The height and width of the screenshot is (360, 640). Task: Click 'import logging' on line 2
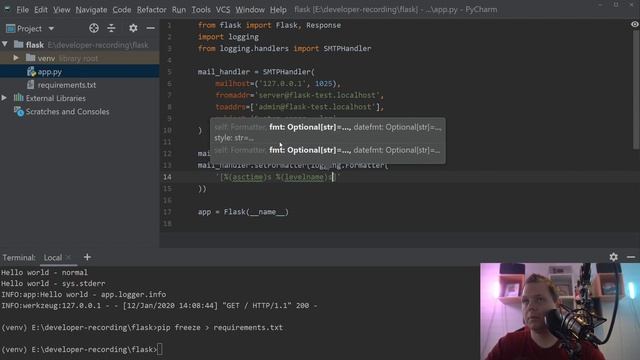point(228,37)
